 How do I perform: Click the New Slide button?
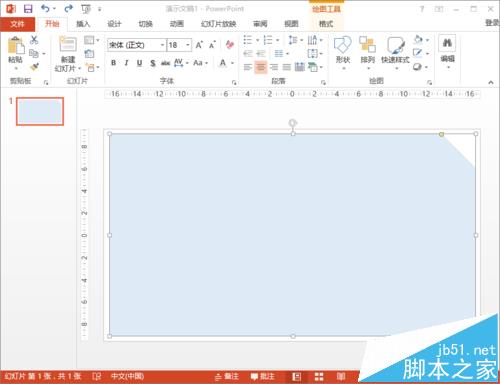click(x=68, y=54)
